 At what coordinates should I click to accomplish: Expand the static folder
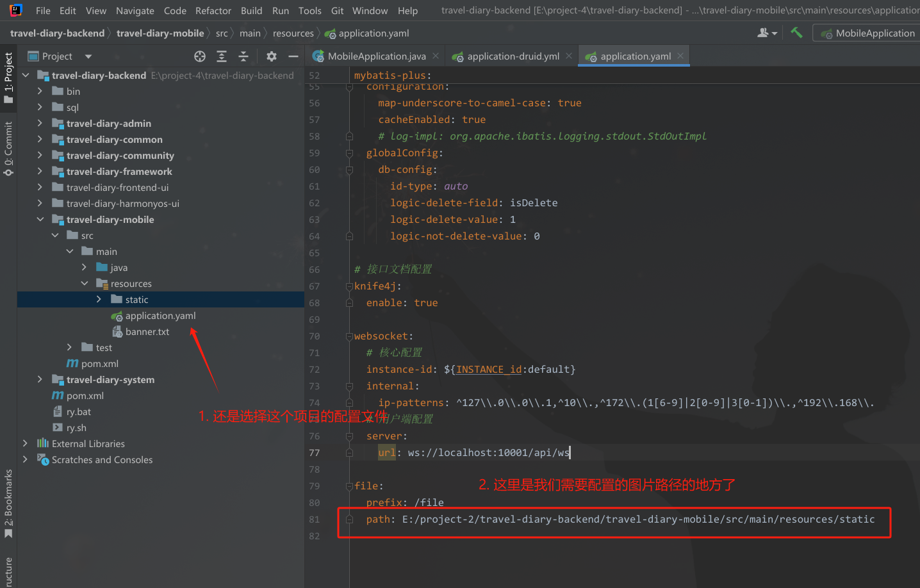(x=99, y=300)
